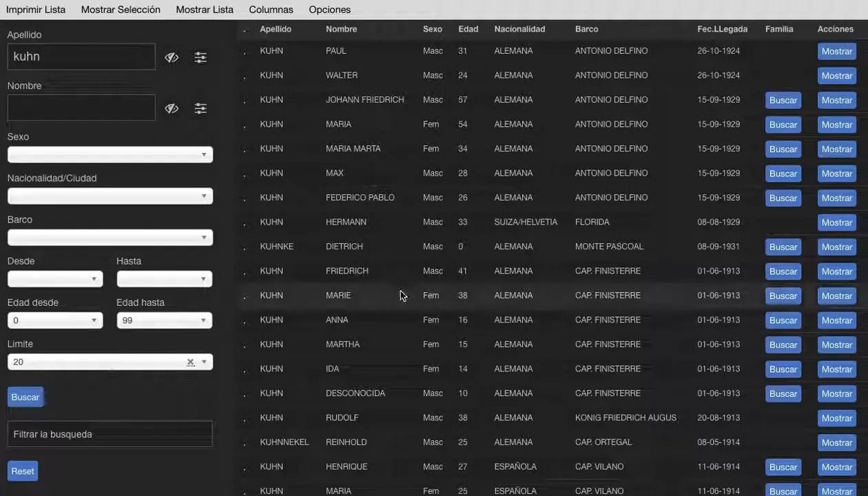Click Mostrar for KUHN MAX
Image resolution: width=868 pixels, height=496 pixels.
tap(837, 174)
